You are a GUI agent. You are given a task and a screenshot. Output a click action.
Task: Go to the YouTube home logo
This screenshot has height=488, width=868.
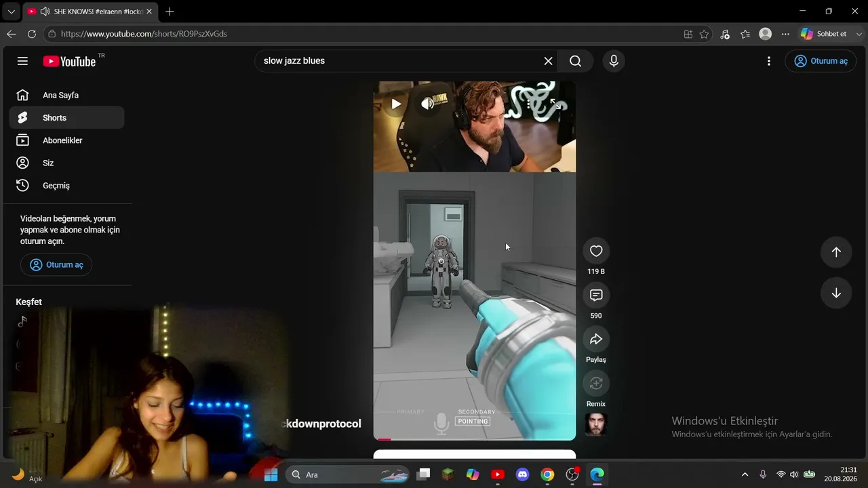click(x=69, y=61)
